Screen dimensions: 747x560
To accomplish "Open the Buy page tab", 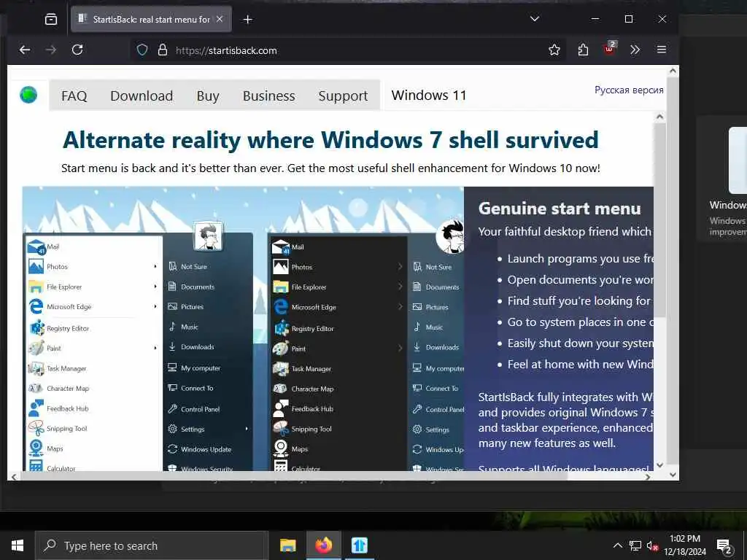I will pyautogui.click(x=208, y=96).
